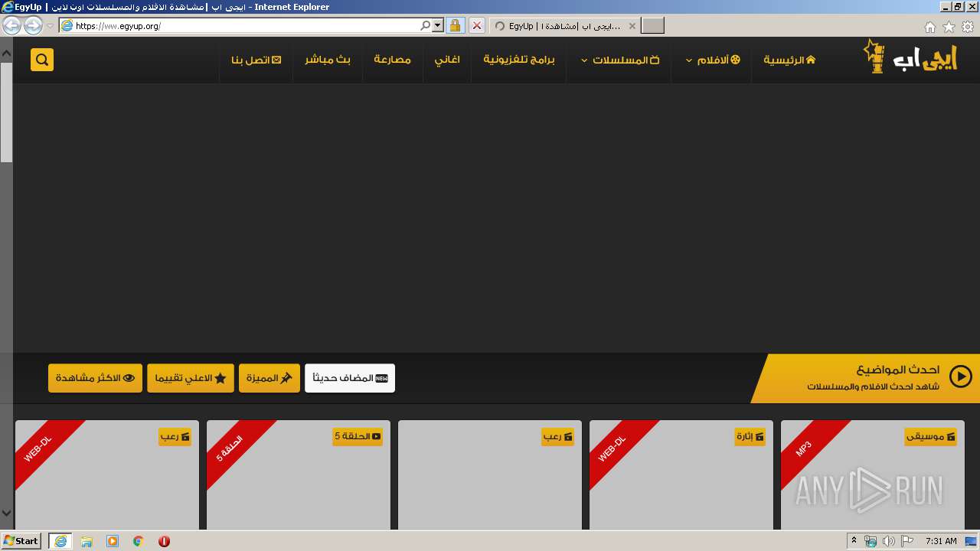
Task: Open بث مباشر live stream item
Action: pos(328,60)
